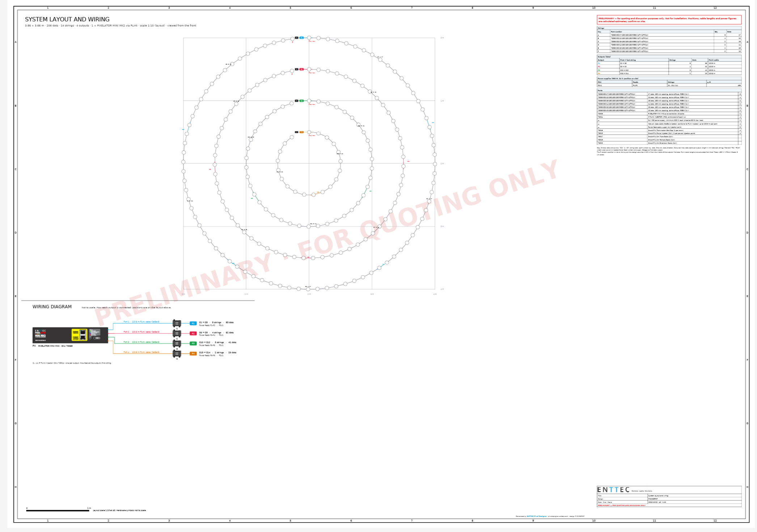Click the Smart PXL Termination End Cap parts row

click(x=669, y=130)
